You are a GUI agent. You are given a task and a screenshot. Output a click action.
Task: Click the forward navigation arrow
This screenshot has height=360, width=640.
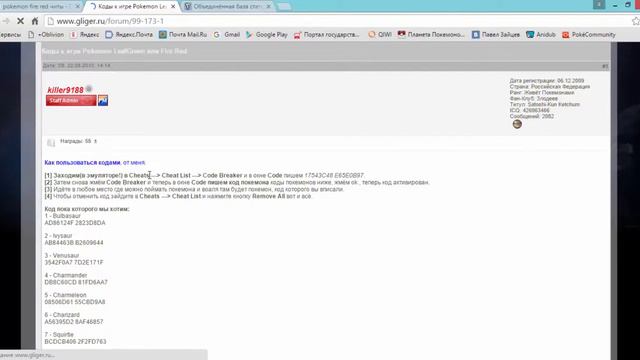tap(5, 21)
